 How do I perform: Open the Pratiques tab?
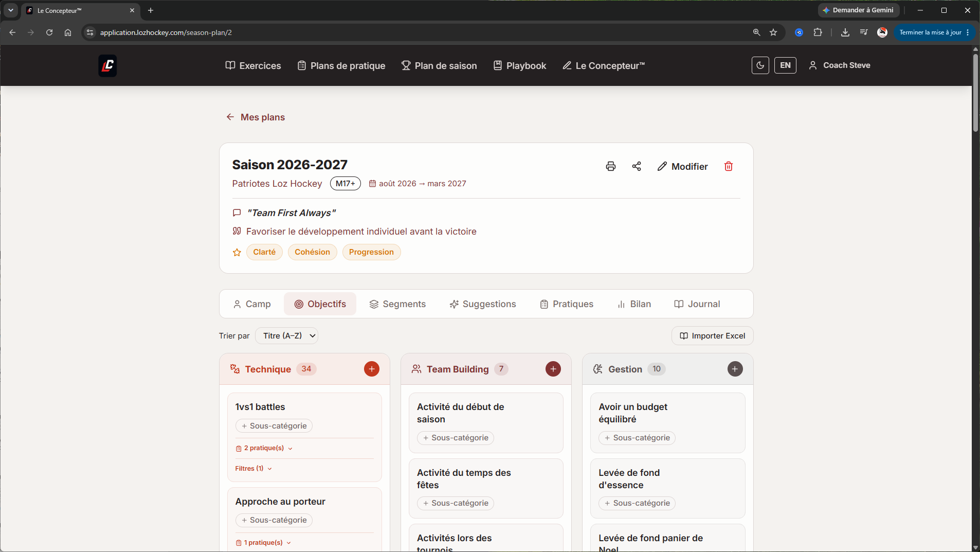point(567,304)
